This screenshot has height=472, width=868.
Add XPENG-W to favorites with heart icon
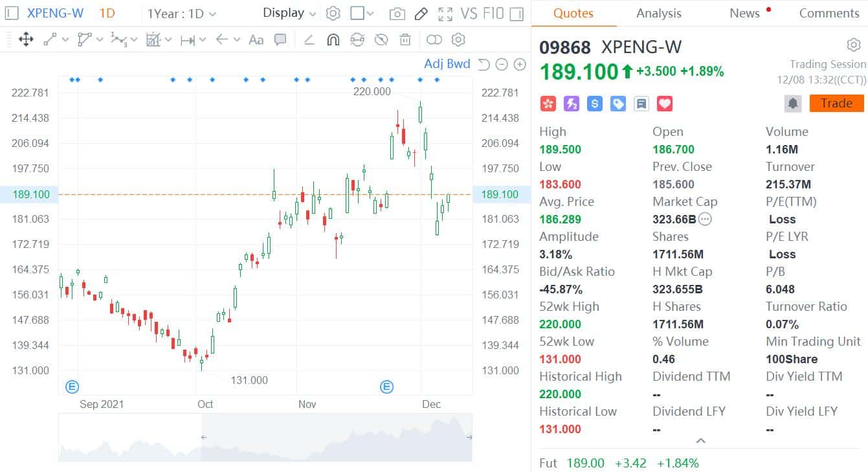click(665, 104)
